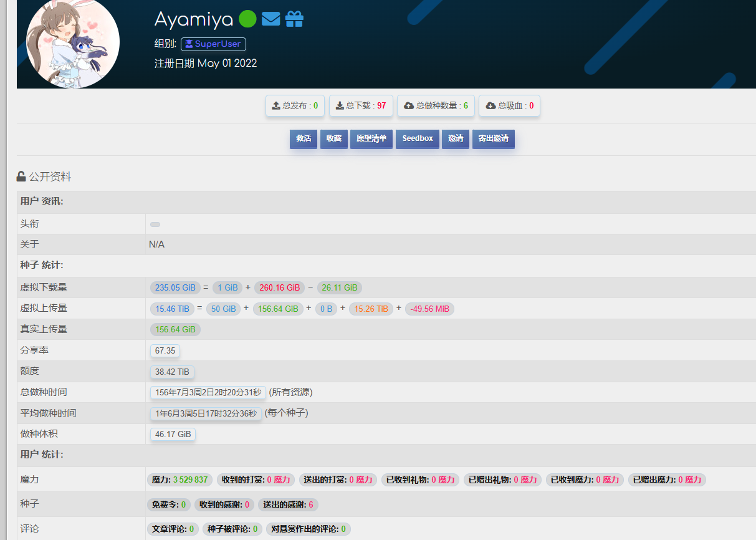Open the Seedbox section
Viewport: 756px width, 540px height.
[417, 138]
